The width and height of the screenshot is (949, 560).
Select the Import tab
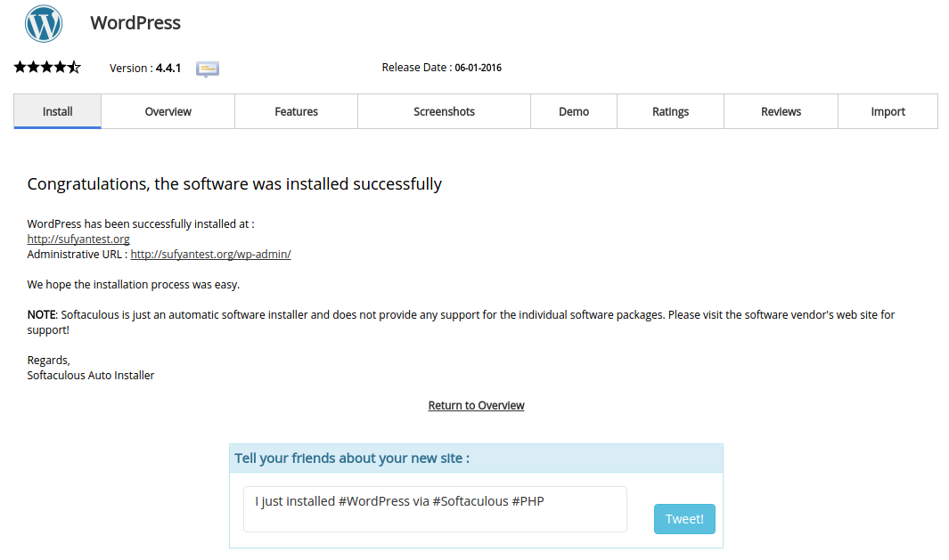[888, 110]
